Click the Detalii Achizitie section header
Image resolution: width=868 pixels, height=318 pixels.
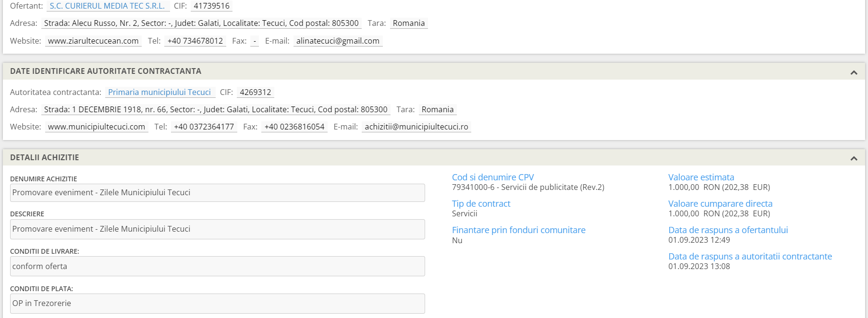point(44,157)
